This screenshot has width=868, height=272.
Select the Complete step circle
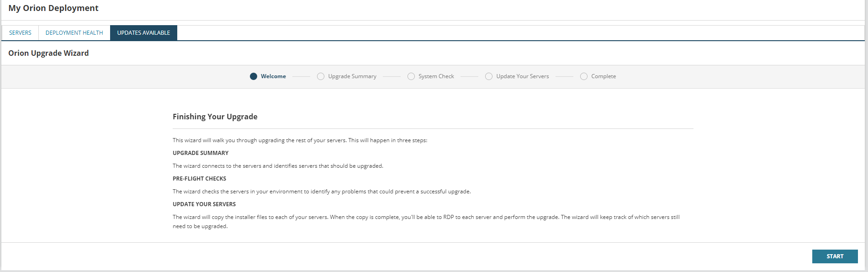(x=584, y=76)
